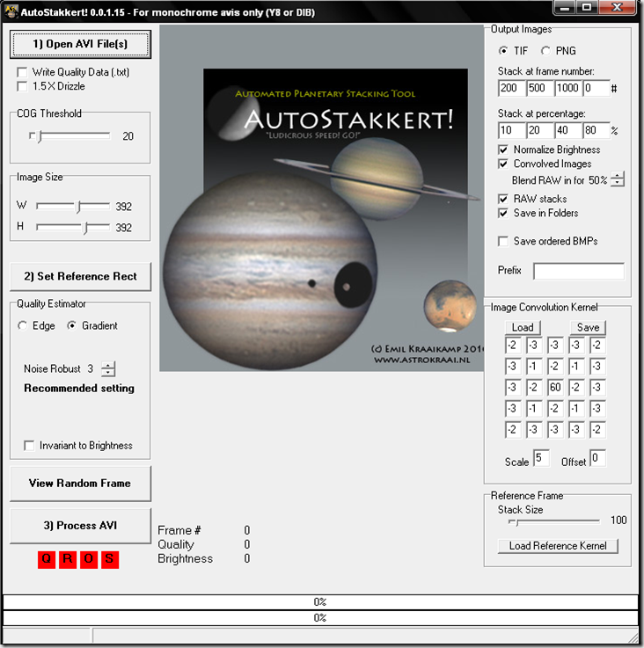The image size is (644, 648).
Task: Choose Gradient quality estimator
Action: (71, 325)
